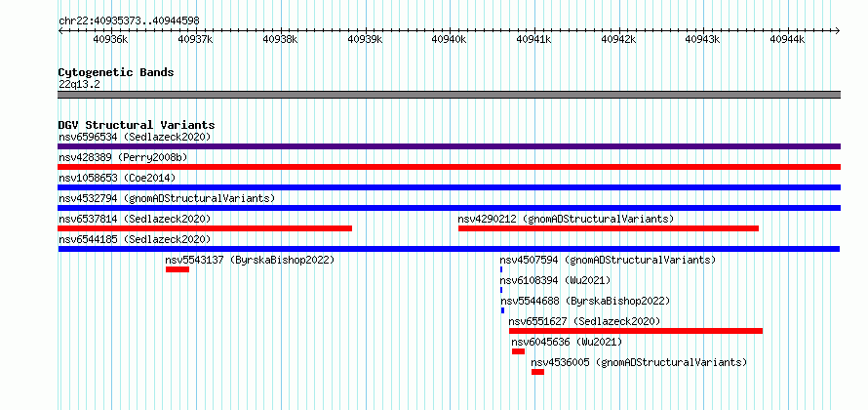Select the nsv4532794 blue variant bar
This screenshot has height=410, width=868.
[449, 208]
